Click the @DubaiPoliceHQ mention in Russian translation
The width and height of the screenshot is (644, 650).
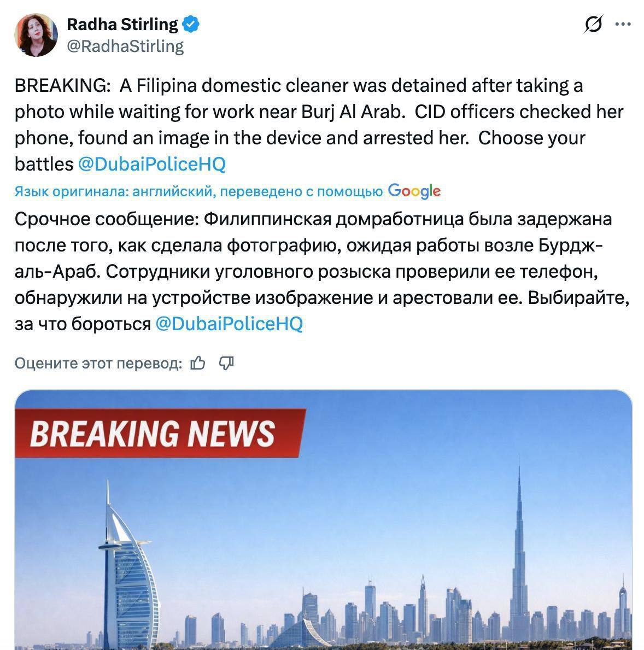[x=229, y=324]
